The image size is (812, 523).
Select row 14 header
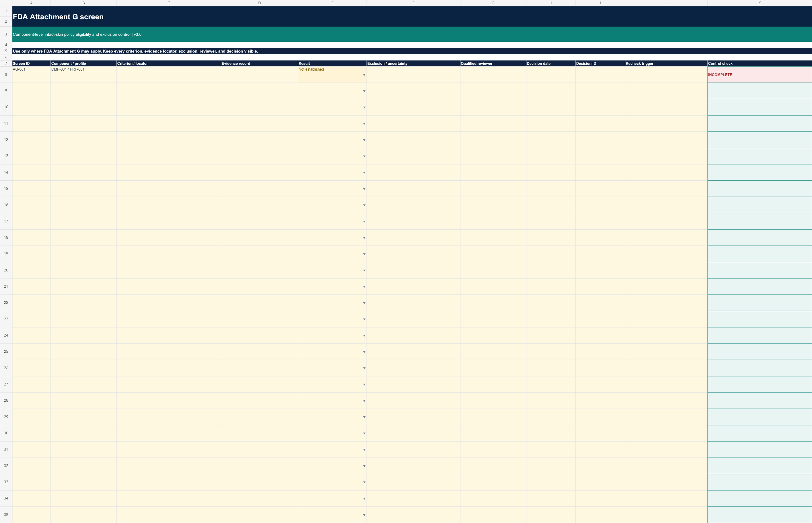[6, 172]
